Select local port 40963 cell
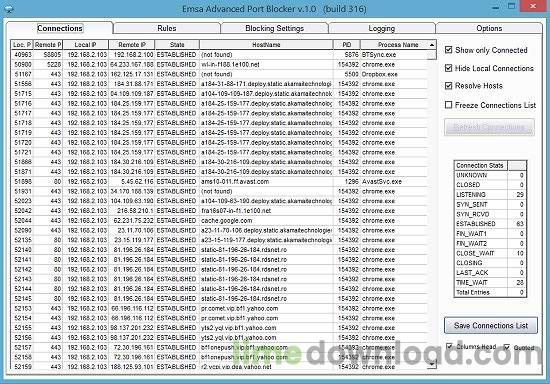The width and height of the screenshot is (550, 384). point(22,55)
